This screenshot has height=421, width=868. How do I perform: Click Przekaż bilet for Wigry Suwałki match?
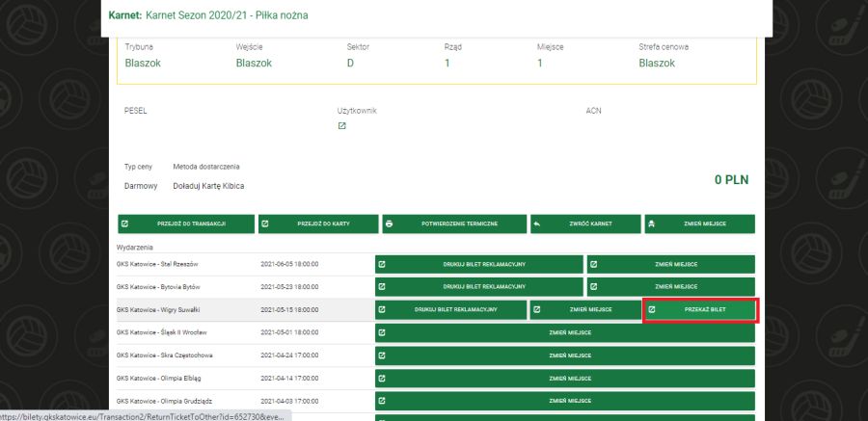[x=700, y=310]
